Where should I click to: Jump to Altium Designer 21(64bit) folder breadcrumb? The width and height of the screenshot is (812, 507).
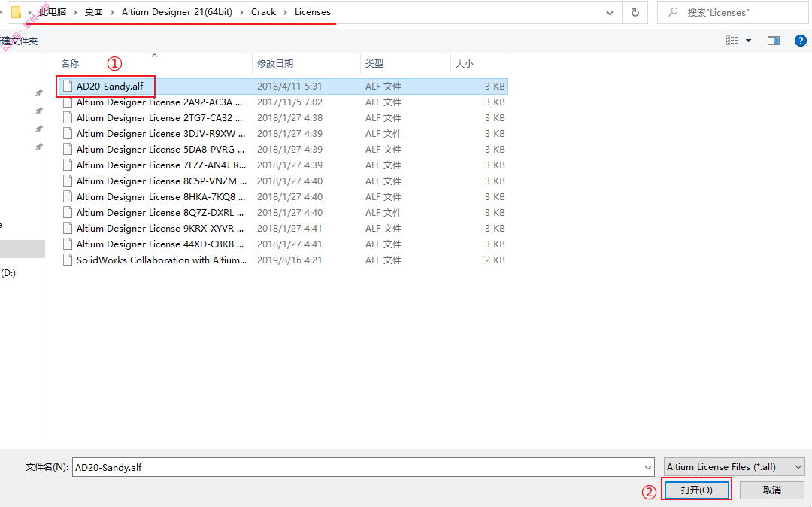[177, 12]
